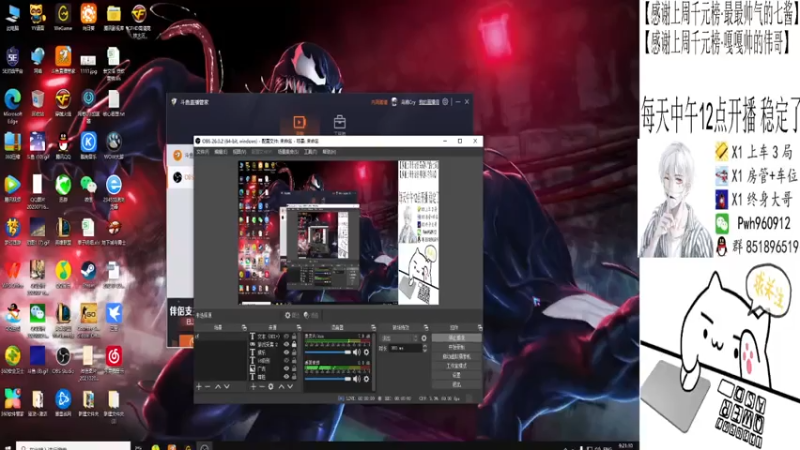The width and height of the screenshot is (800, 450).
Task: Toggle the lock of the display capture source
Action: pyautogui.click(x=294, y=344)
